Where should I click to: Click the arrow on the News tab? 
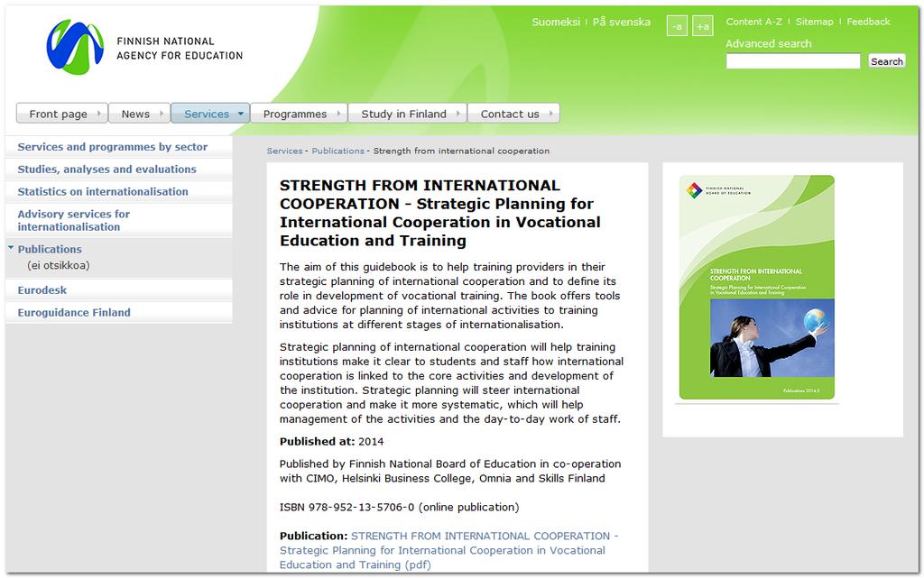tap(162, 113)
